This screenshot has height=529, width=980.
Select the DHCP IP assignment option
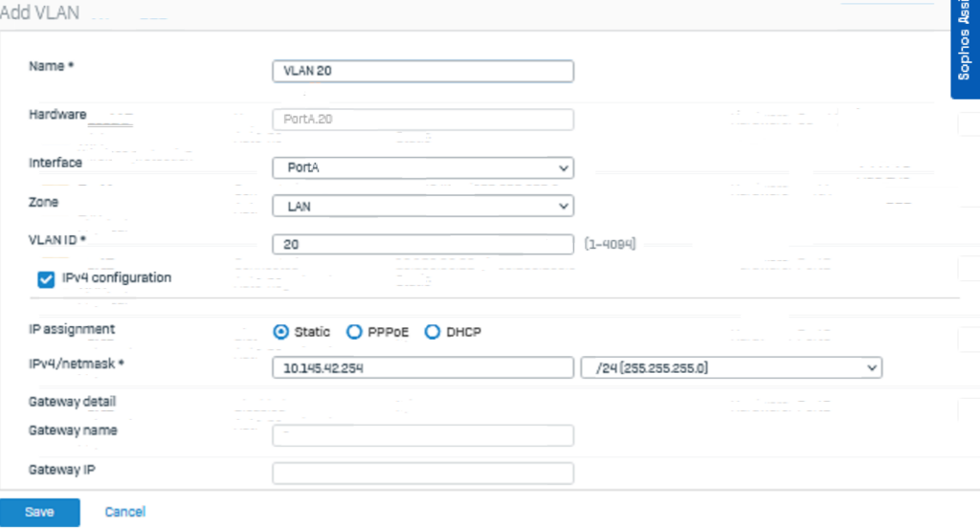[432, 332]
